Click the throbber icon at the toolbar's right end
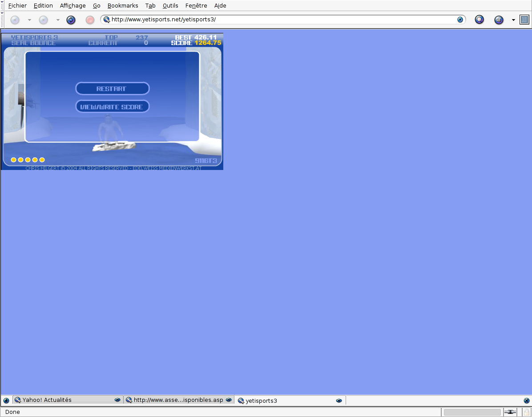532x417 pixels. click(524, 20)
